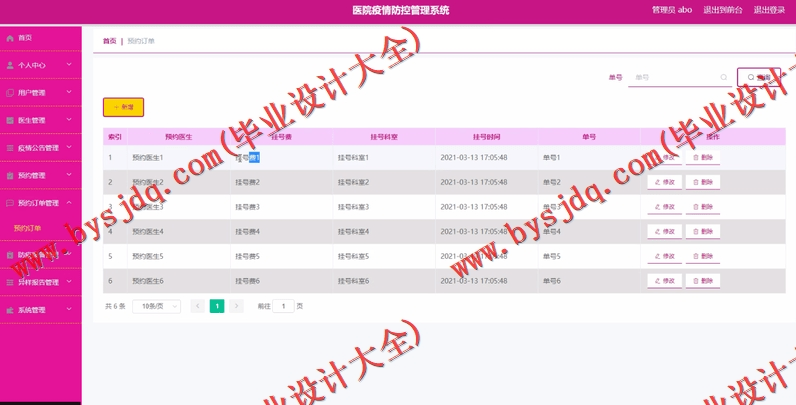This screenshot has width=796, height=405.
Task: Expand the 医生管理 menu chevron
Action: click(x=69, y=120)
